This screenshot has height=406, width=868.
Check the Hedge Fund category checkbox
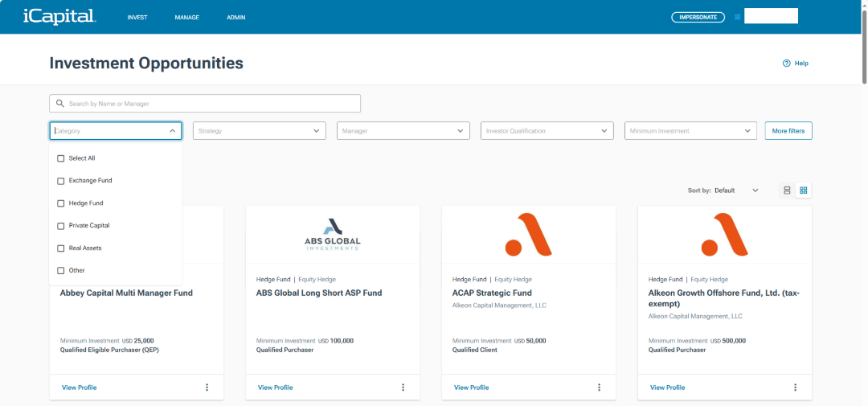(x=61, y=203)
